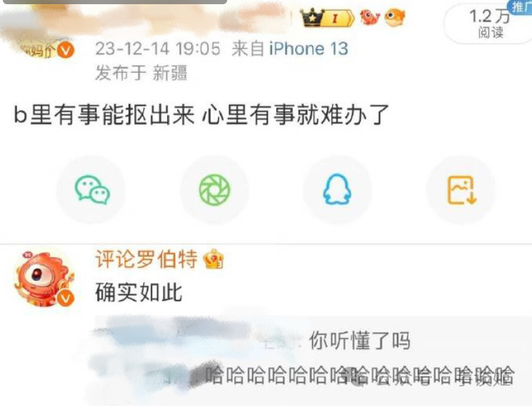Save post as image icon
This screenshot has width=532, height=406.
462,190
